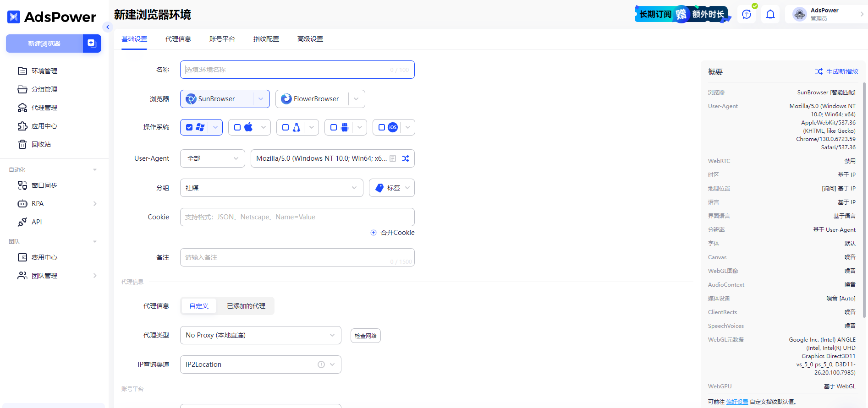This screenshot has width=868, height=408.
Task: Open the API sidebar item
Action: coord(30,222)
